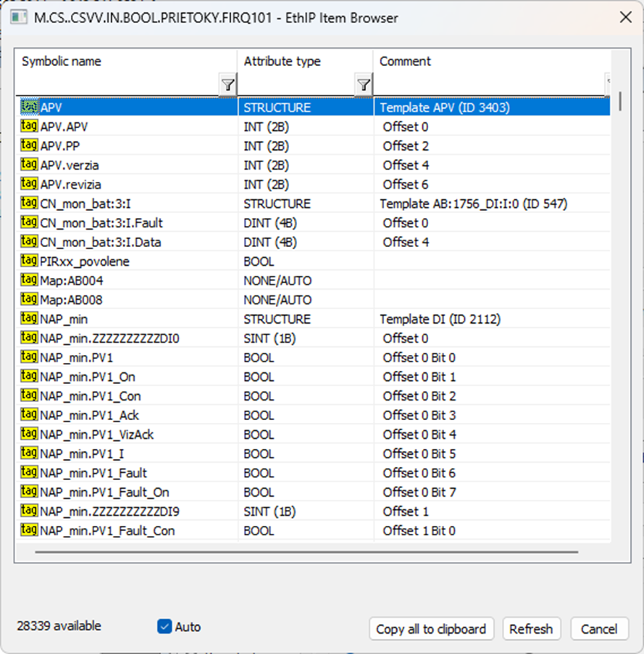
Task: Open the Symbolic name column filter
Action: click(227, 85)
